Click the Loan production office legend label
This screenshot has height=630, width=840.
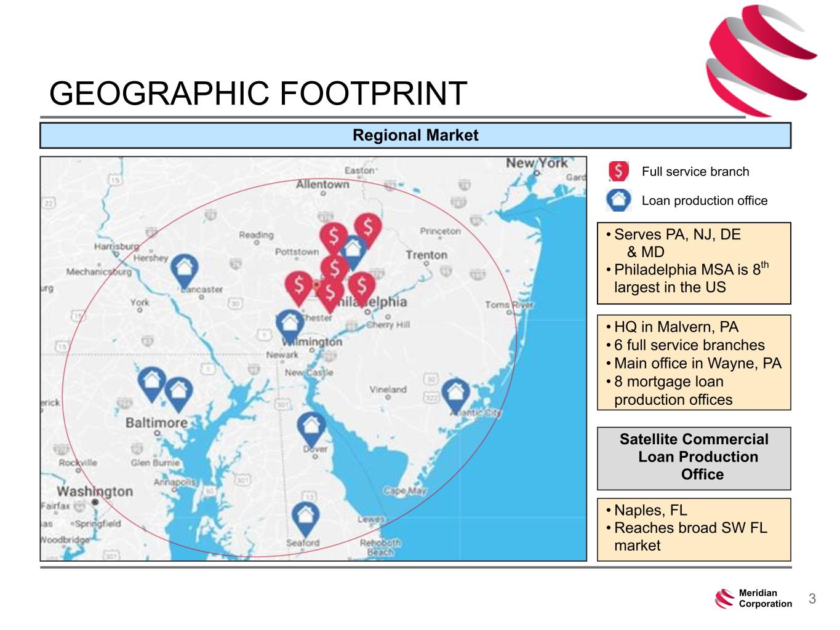coord(705,201)
